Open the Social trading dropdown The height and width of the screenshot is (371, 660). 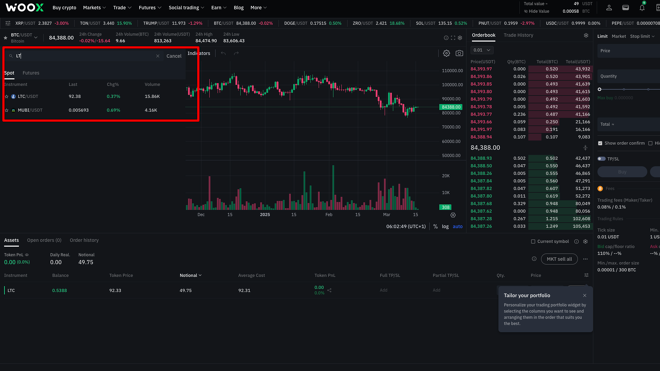point(186,8)
